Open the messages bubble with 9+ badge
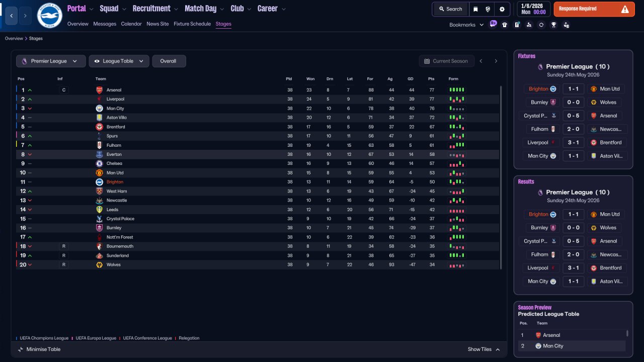The image size is (644, 362). (x=493, y=24)
